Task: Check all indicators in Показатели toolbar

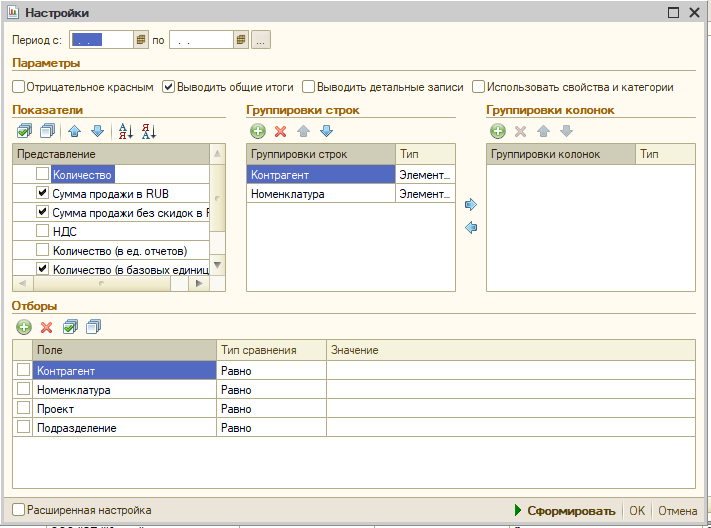Action: click(25, 131)
